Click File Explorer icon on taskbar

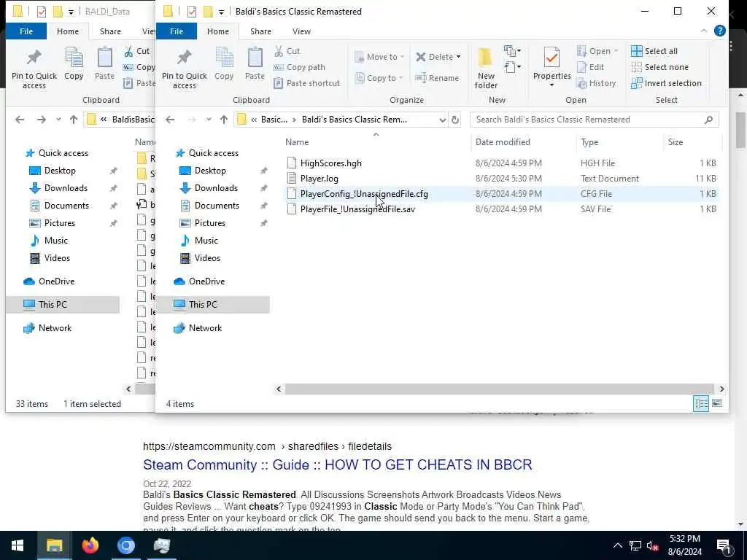pos(54,545)
